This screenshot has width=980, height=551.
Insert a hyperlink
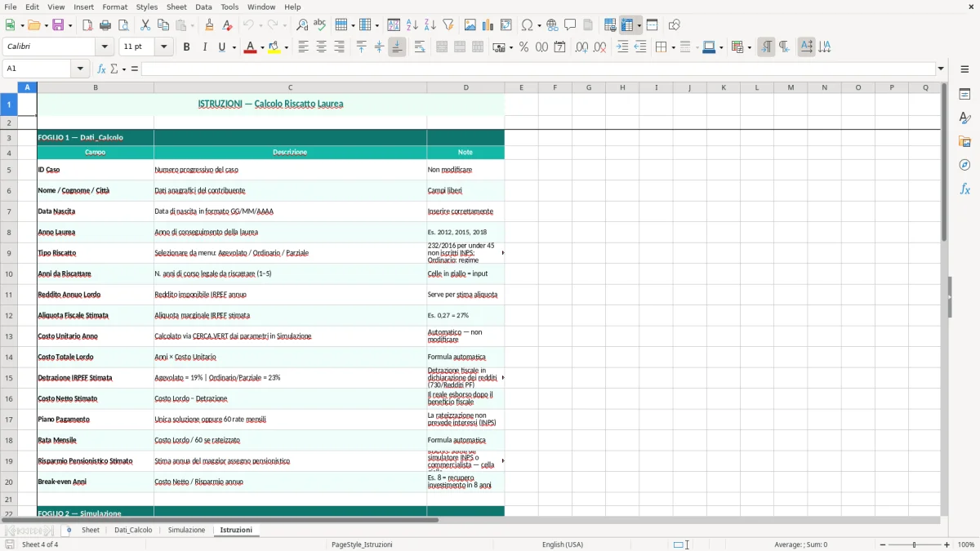coord(553,25)
